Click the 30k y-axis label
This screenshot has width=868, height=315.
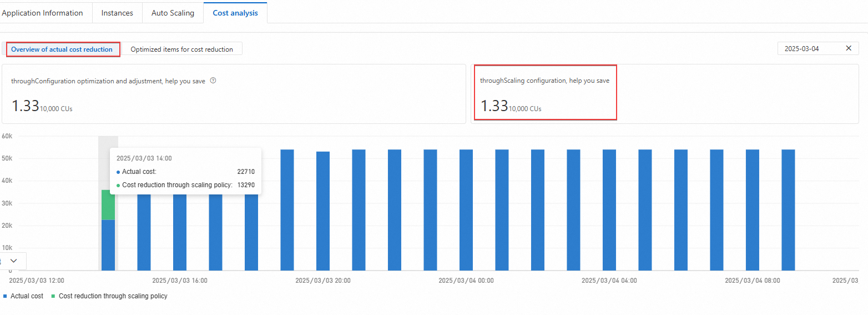pos(7,203)
